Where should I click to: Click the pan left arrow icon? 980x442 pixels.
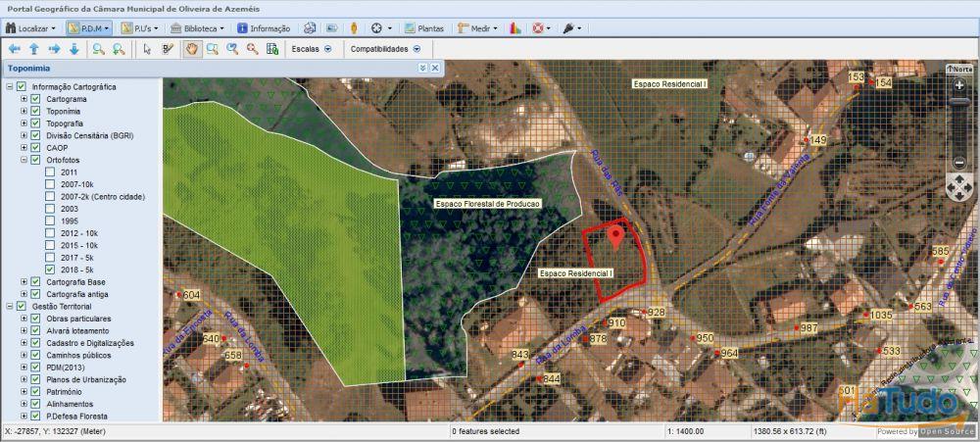pos(14,48)
